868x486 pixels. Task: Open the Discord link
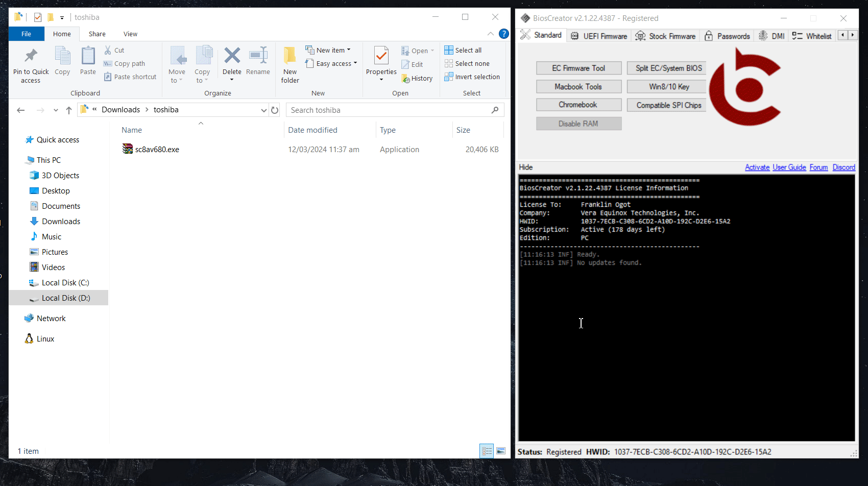click(843, 167)
